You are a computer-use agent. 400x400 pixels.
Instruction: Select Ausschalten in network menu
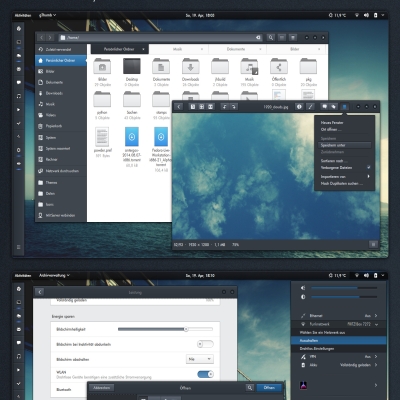click(x=339, y=340)
